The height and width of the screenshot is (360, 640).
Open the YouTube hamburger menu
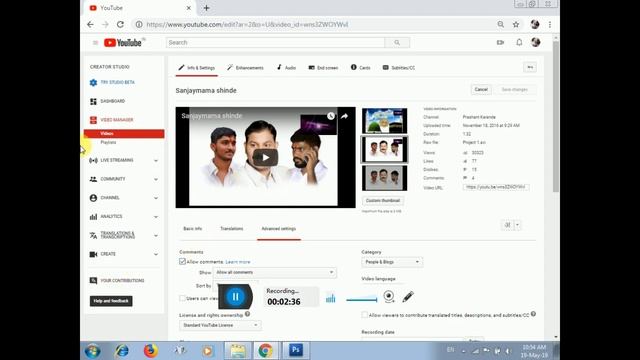[95, 42]
